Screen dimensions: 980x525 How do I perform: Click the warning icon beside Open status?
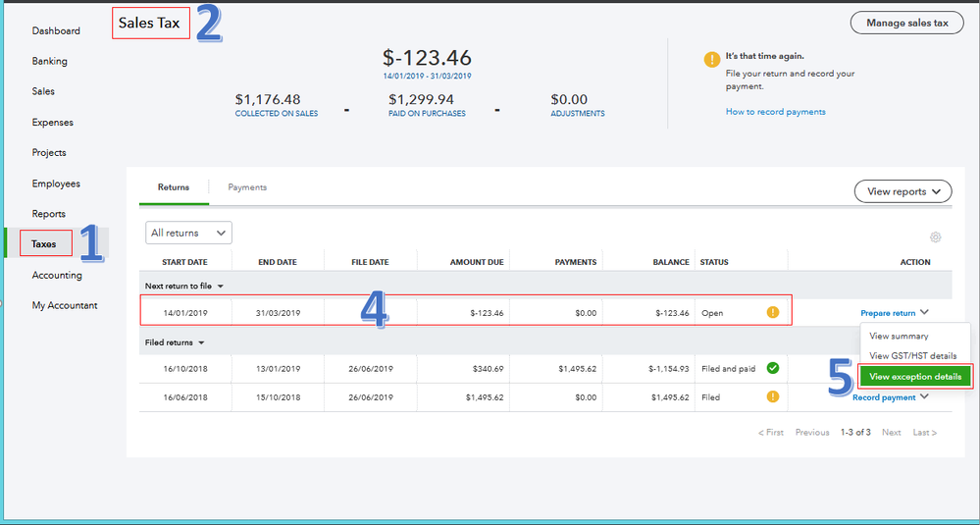[x=773, y=312]
